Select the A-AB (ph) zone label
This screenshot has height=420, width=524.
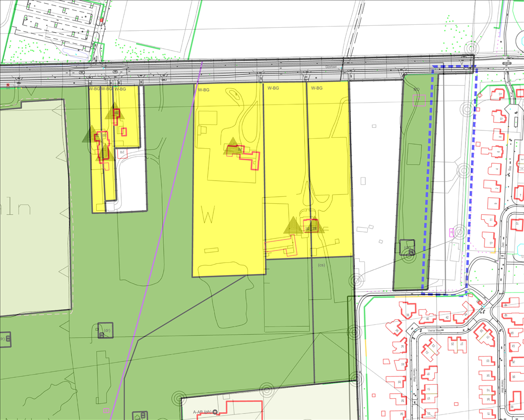pyautogui.click(x=202, y=412)
